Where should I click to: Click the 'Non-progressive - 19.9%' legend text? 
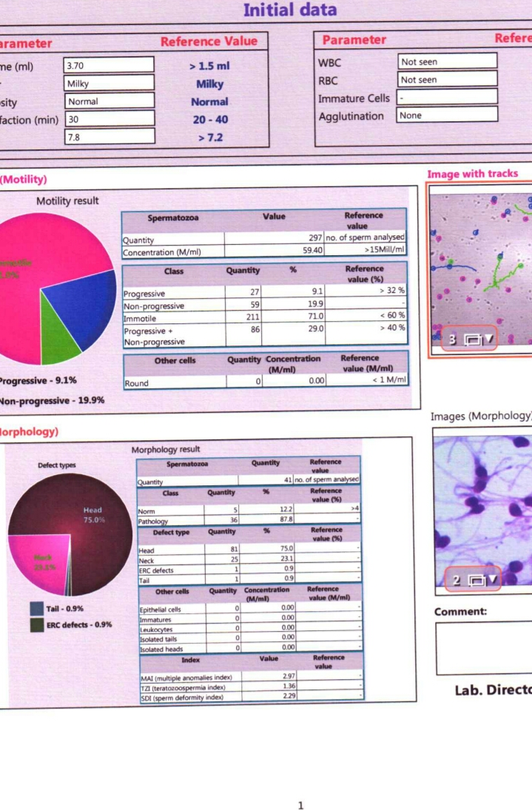[x=52, y=400]
